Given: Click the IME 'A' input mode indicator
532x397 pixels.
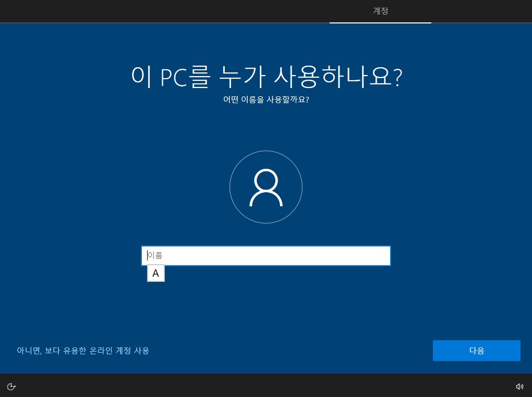Looking at the screenshot, I should click(x=156, y=273).
